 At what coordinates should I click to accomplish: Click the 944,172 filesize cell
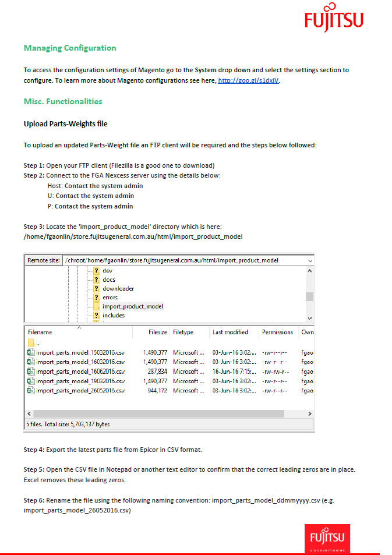click(157, 391)
